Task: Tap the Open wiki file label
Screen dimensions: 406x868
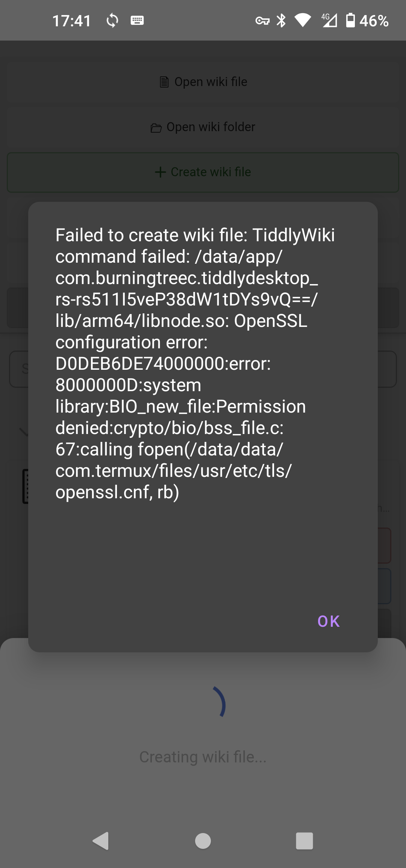Action: pyautogui.click(x=211, y=82)
